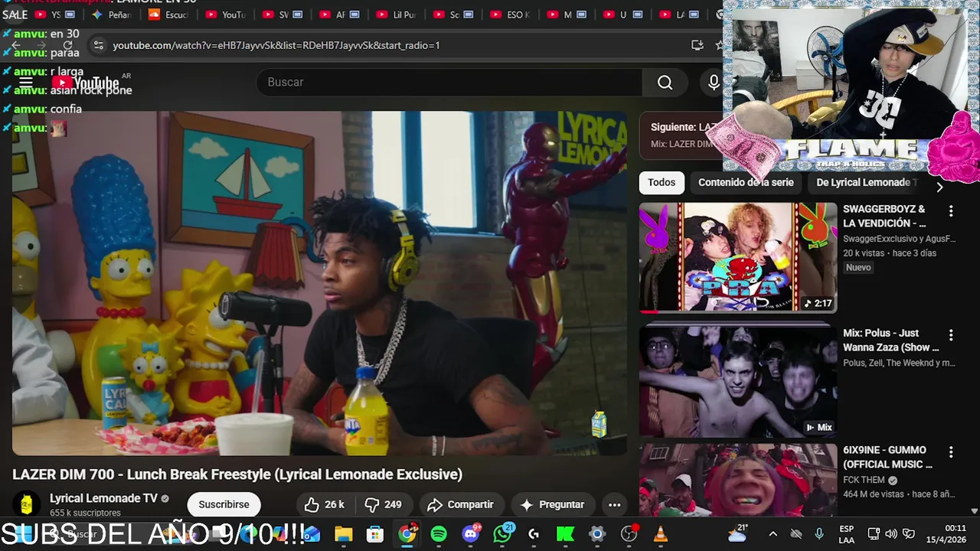Click the Preguntar button

[x=552, y=504]
